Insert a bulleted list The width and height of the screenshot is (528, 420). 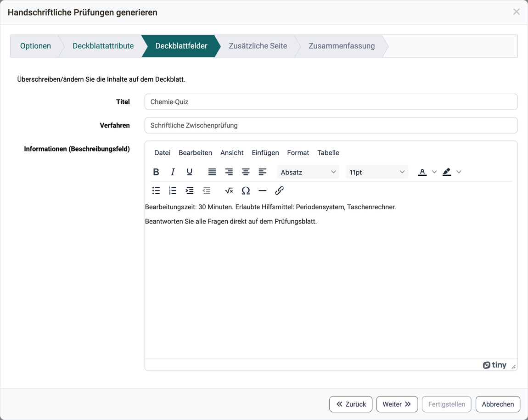pos(156,191)
